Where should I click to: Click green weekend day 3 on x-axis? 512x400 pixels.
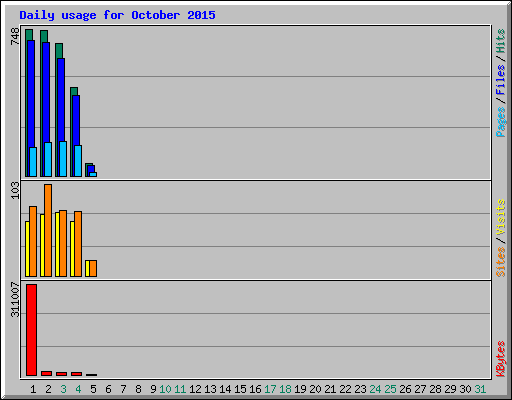point(63,389)
